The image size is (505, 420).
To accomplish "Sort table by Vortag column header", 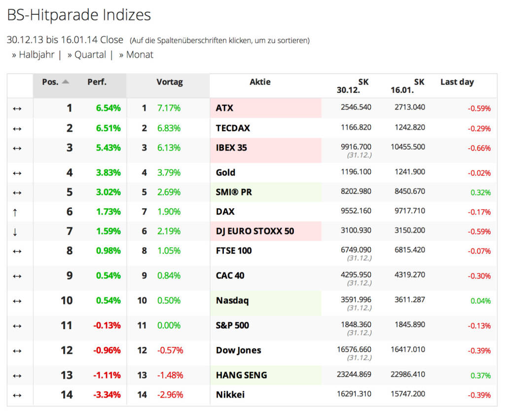I will (169, 82).
